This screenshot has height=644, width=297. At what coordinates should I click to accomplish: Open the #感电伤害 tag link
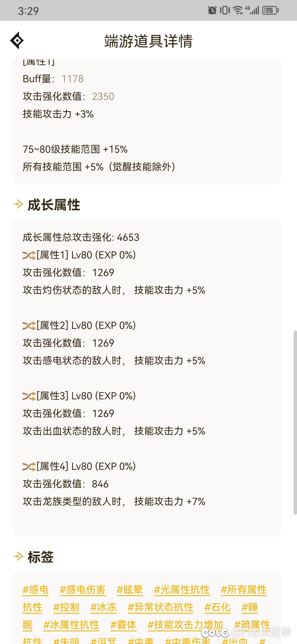click(82, 590)
